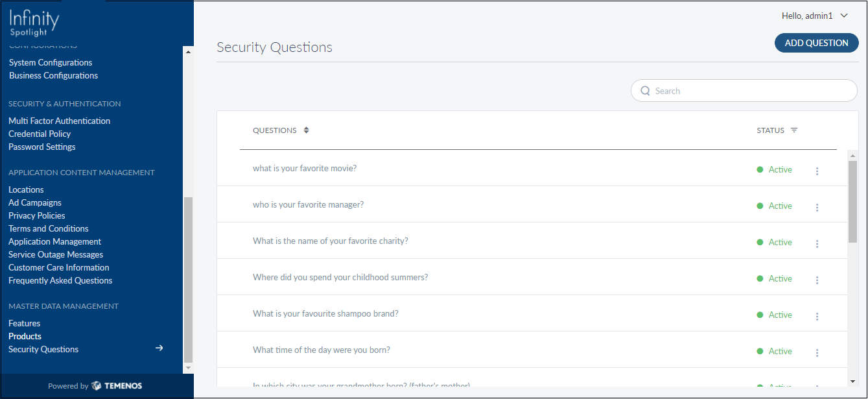The height and width of the screenshot is (399, 868).
Task: Go to Frequently Asked Questions
Action: (x=60, y=280)
